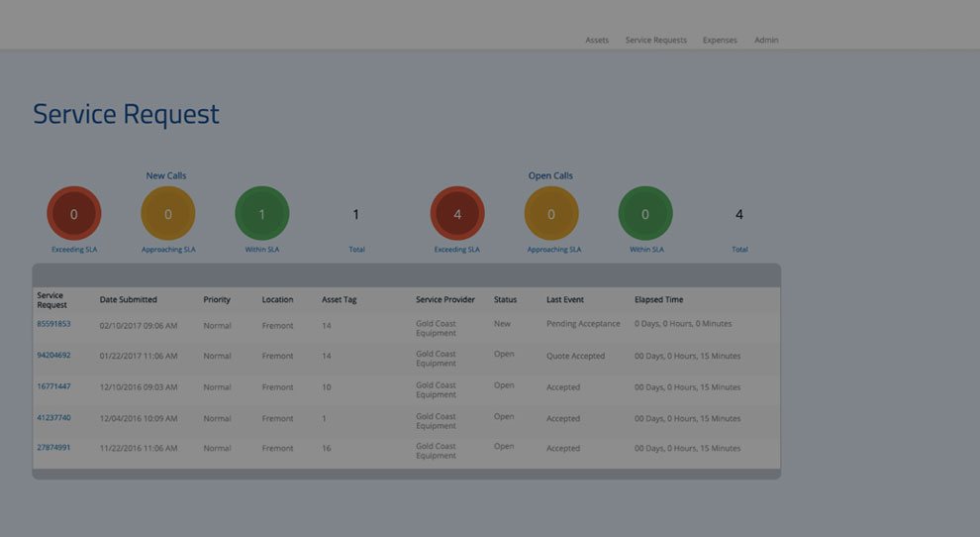Click the Location column header
Viewport: 980px width, 537px height.
click(277, 300)
